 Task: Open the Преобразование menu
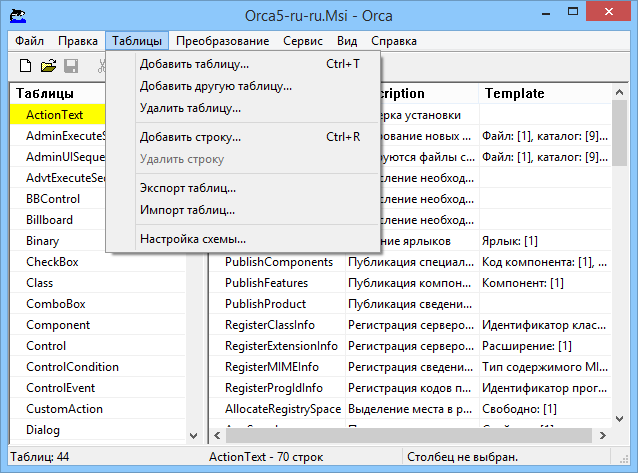coord(223,41)
